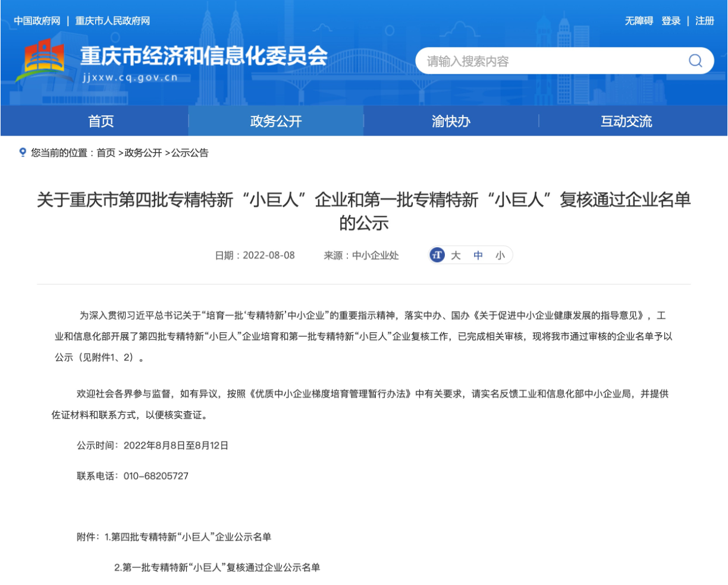Click the font size tT icon
Image resolution: width=728 pixels, height=585 pixels.
coord(437,255)
